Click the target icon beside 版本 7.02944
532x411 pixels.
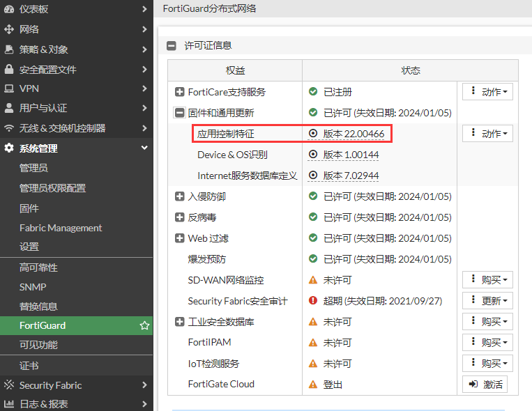[x=313, y=176]
